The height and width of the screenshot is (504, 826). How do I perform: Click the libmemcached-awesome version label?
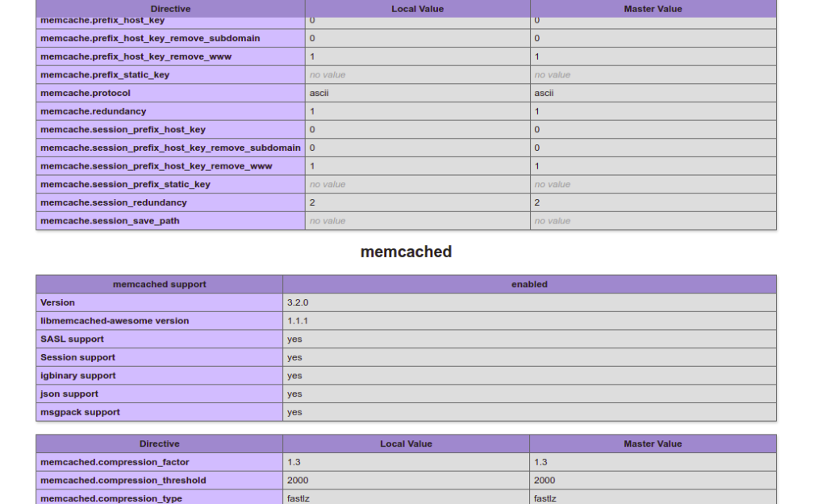tap(115, 321)
